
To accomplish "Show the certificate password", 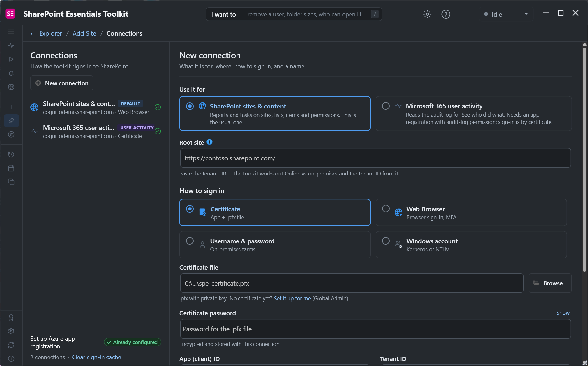I will (563, 313).
